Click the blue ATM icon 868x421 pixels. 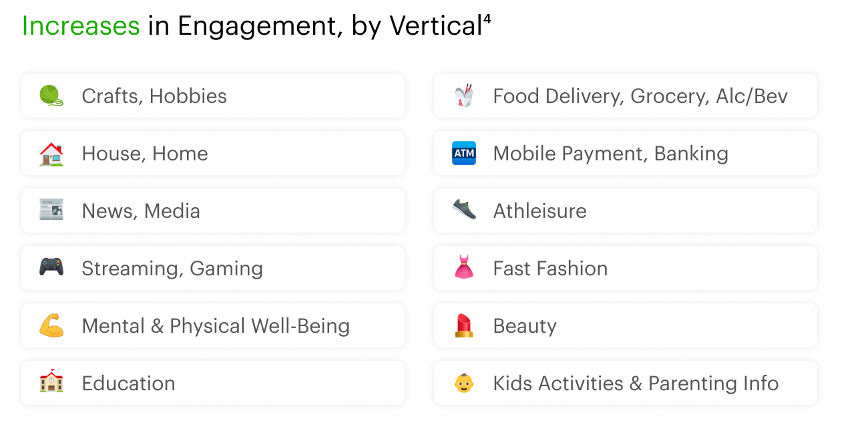coord(463,154)
